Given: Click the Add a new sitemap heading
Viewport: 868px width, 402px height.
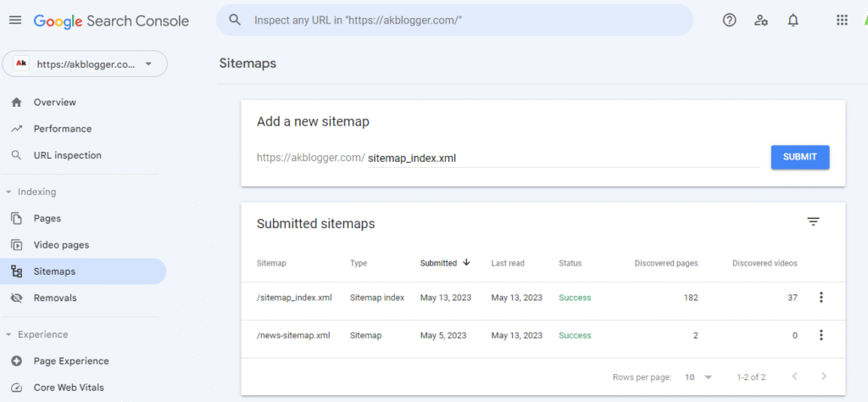Looking at the screenshot, I should pyautogui.click(x=313, y=122).
